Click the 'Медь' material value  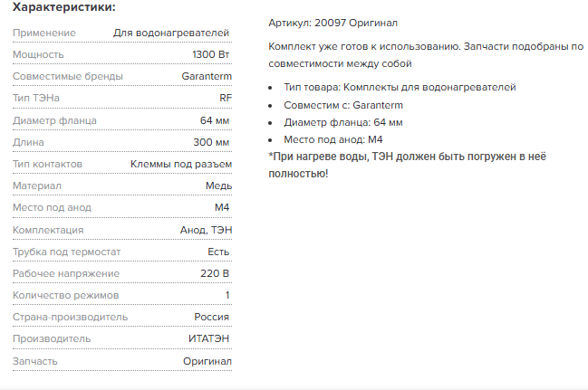[219, 185]
